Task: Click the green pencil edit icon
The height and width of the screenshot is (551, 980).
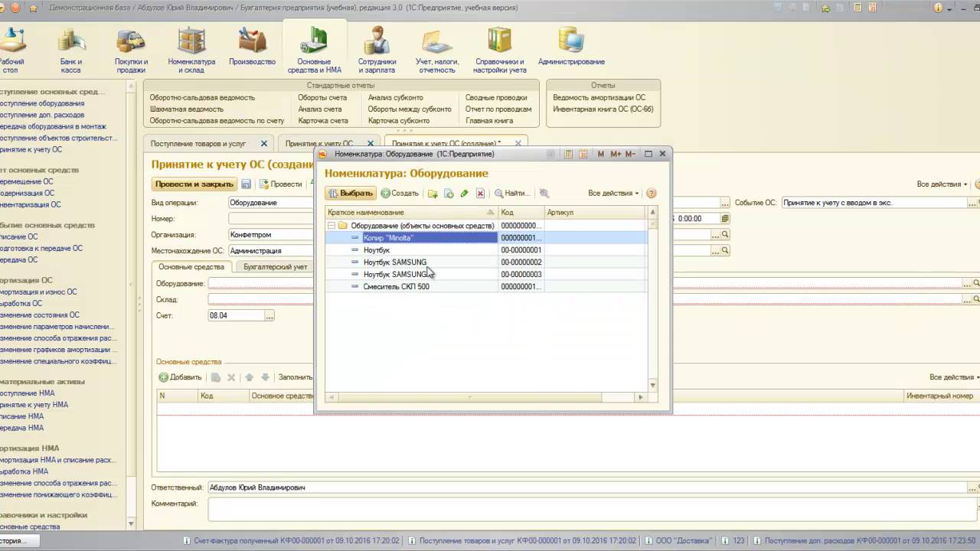Action: click(x=464, y=194)
